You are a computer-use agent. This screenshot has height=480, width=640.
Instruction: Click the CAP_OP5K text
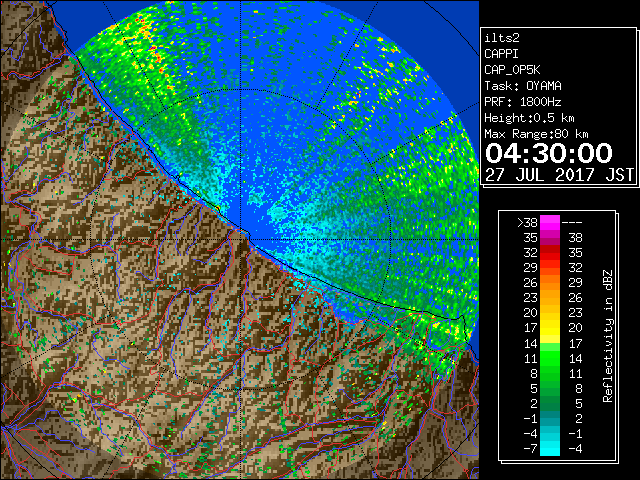click(x=512, y=70)
